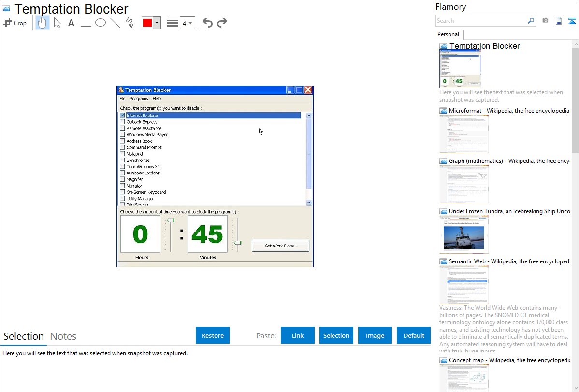Pick the freehand scribble tool
579x392 pixels.
(130, 23)
